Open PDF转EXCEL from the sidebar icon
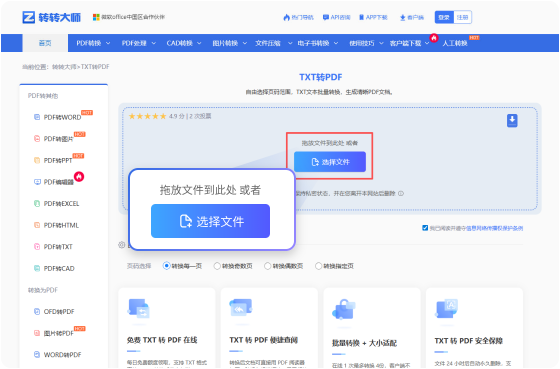The width and height of the screenshot is (560, 369). click(x=37, y=204)
